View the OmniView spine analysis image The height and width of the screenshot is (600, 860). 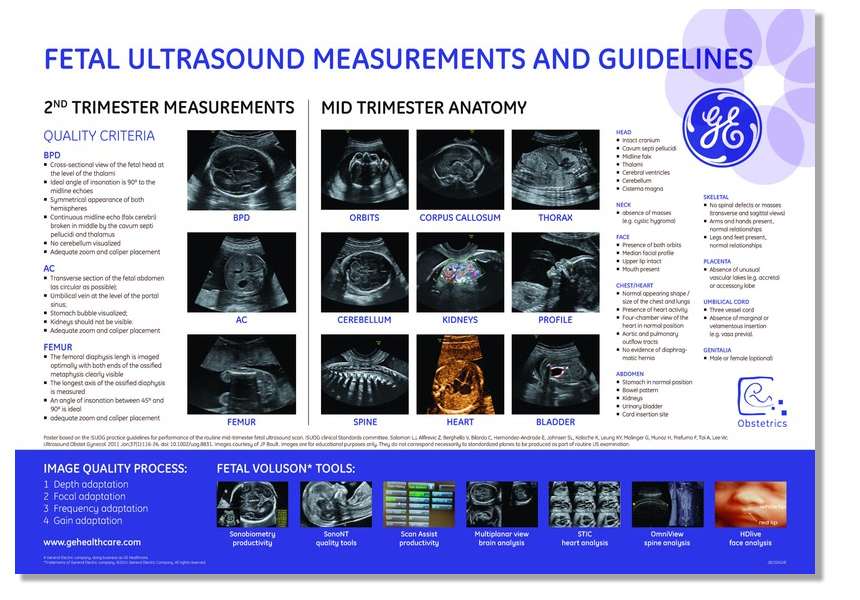[x=667, y=504]
